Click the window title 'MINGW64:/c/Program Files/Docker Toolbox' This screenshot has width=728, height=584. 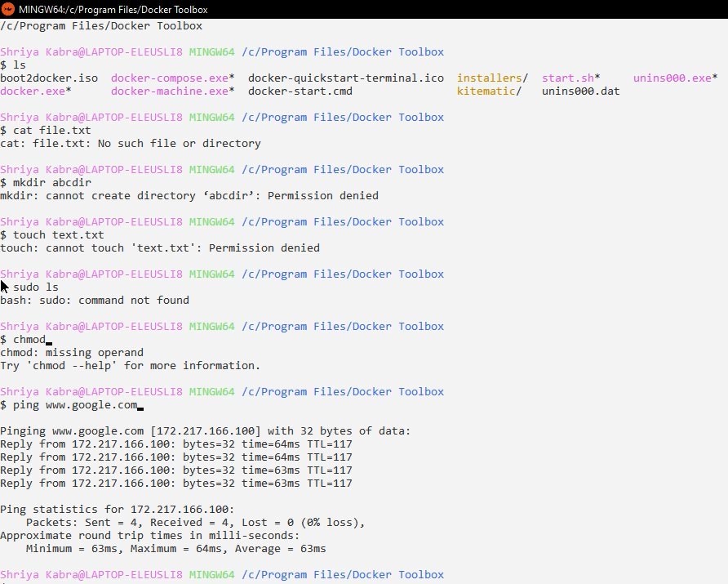pos(113,9)
